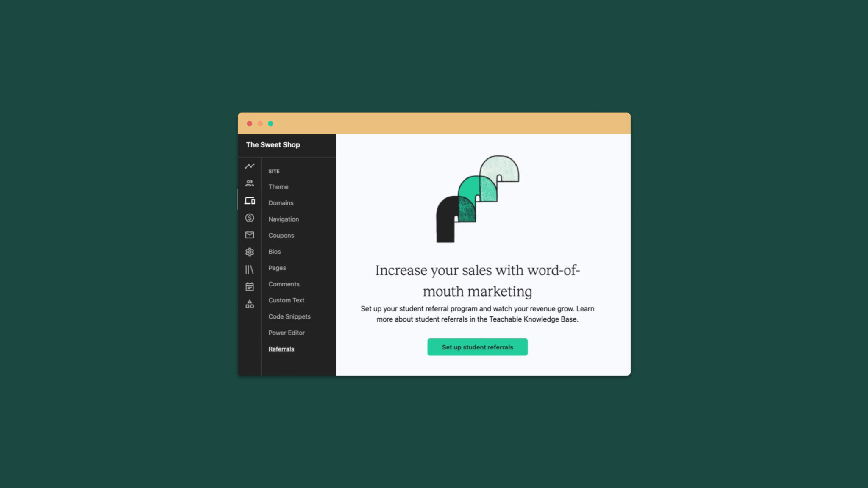Select the Users/Audience icon
Image resolution: width=868 pixels, height=488 pixels.
[x=250, y=183]
